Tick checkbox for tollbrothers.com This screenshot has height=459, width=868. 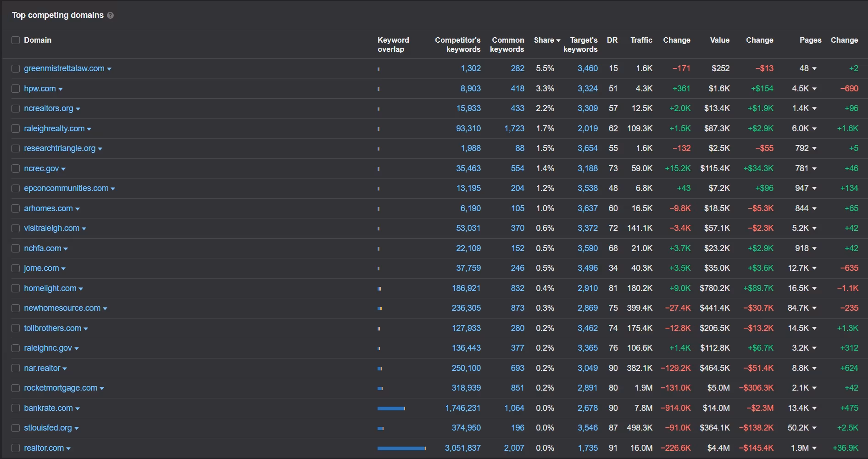pyautogui.click(x=16, y=328)
